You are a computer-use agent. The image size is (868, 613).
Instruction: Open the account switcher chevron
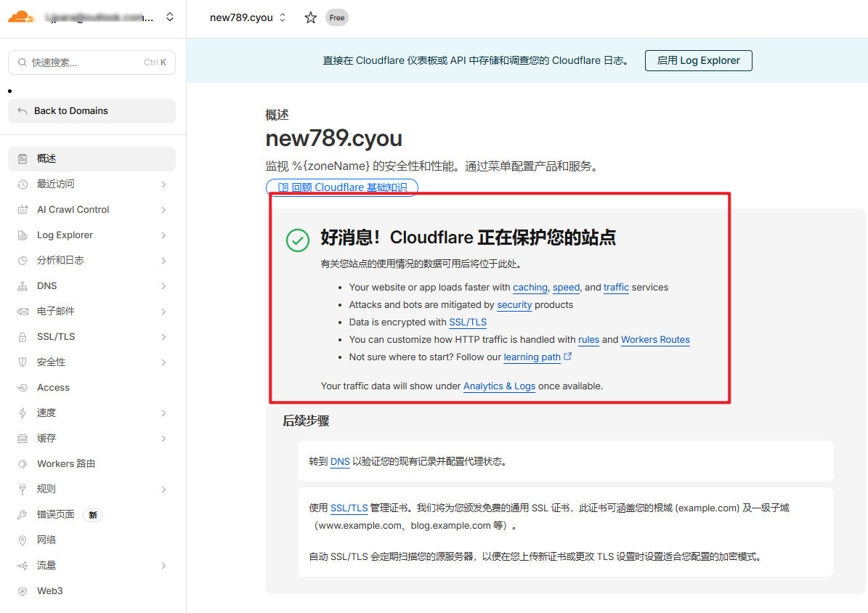170,17
